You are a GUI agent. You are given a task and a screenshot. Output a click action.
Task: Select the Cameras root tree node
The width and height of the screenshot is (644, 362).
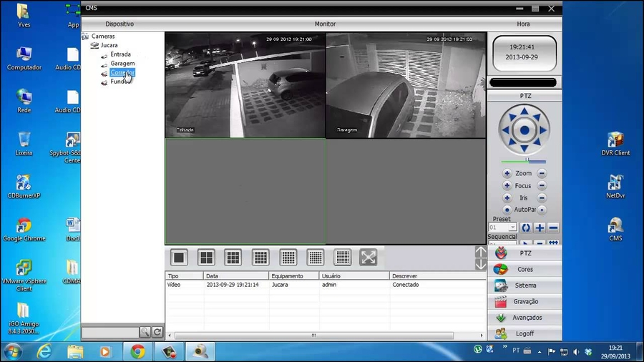coord(102,36)
